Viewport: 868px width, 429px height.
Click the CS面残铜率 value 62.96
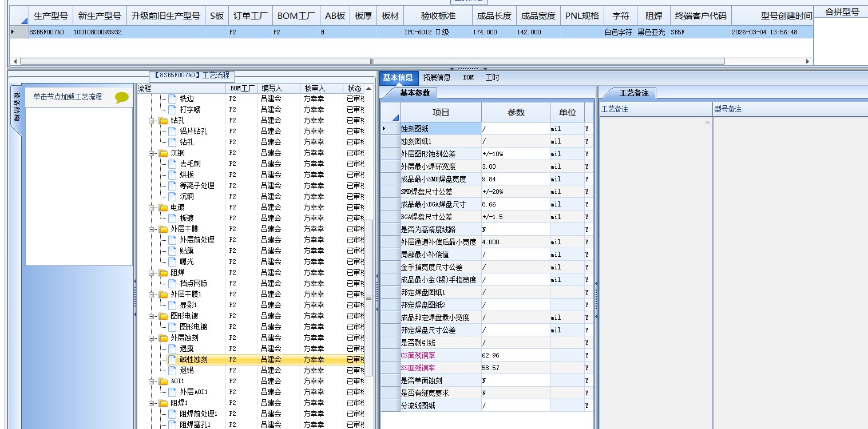(516, 355)
